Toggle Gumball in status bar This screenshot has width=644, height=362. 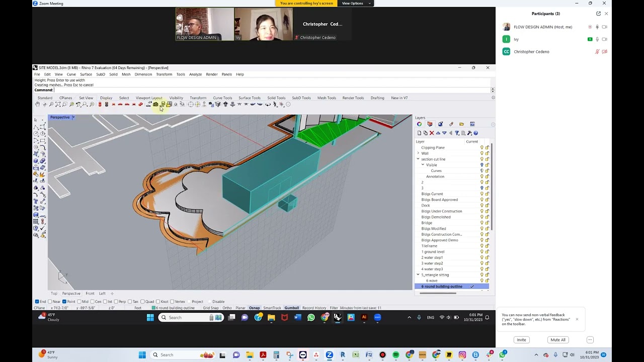291,308
